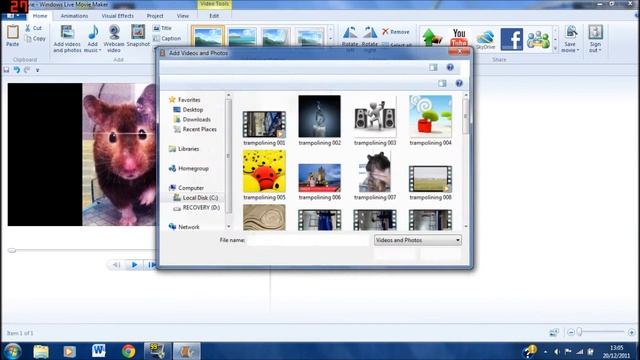Take a Snapshot of the preview
The image size is (640, 360).
click(138, 36)
